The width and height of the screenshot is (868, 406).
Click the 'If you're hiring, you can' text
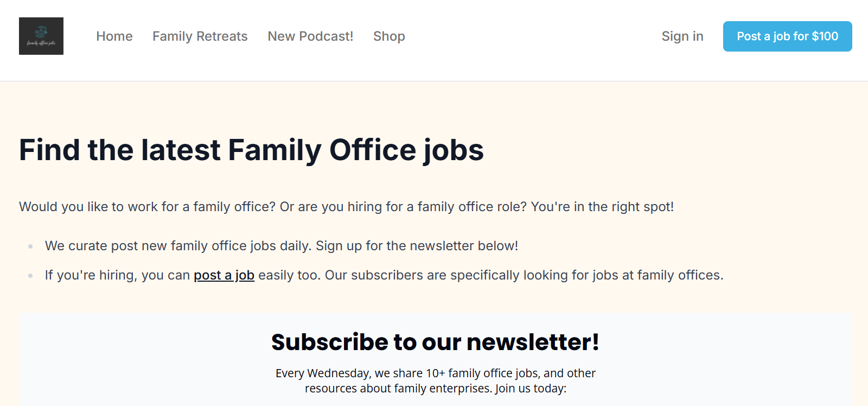pos(117,275)
